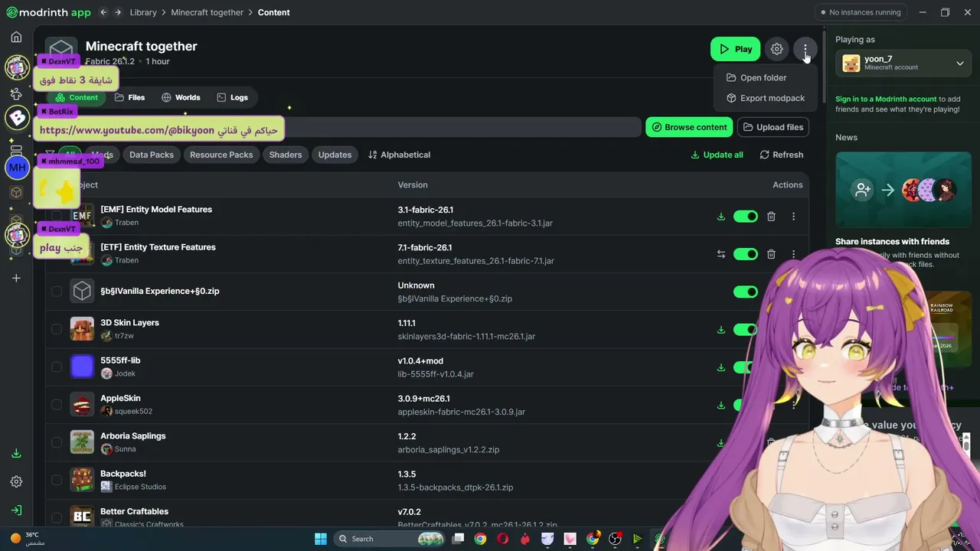Select AppleSkin using its checkbox
This screenshot has height=551, width=980.
pyautogui.click(x=57, y=404)
